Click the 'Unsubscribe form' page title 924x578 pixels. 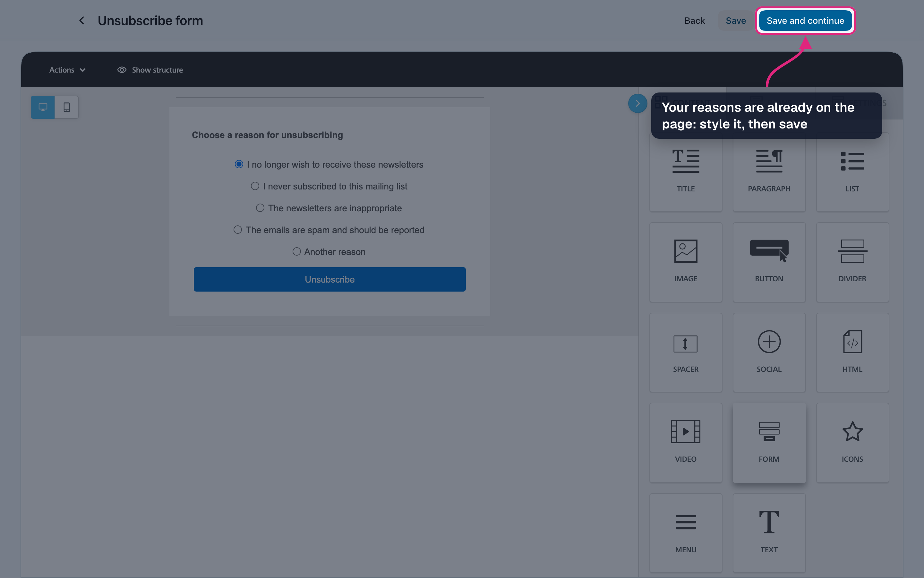click(x=150, y=21)
